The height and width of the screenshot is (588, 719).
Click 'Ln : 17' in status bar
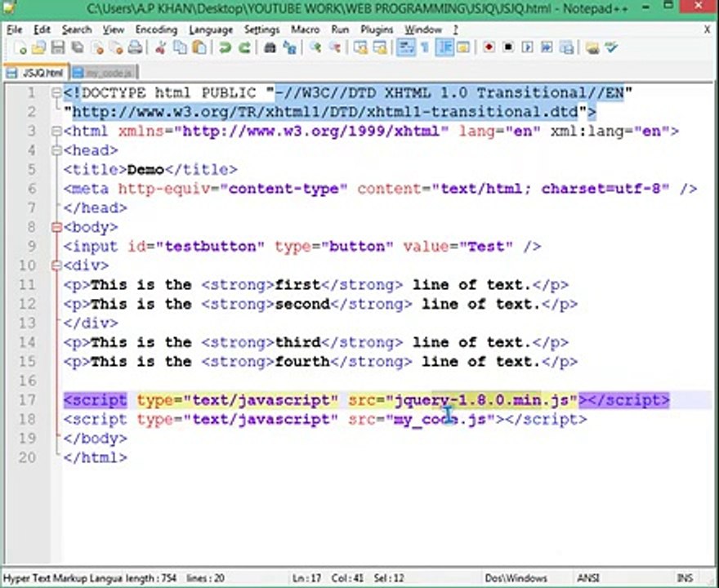pos(306,578)
